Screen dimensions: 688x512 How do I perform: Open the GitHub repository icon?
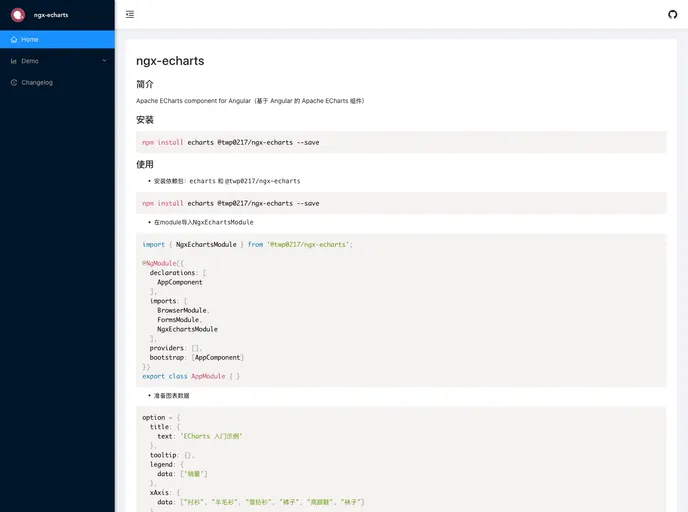pos(672,14)
